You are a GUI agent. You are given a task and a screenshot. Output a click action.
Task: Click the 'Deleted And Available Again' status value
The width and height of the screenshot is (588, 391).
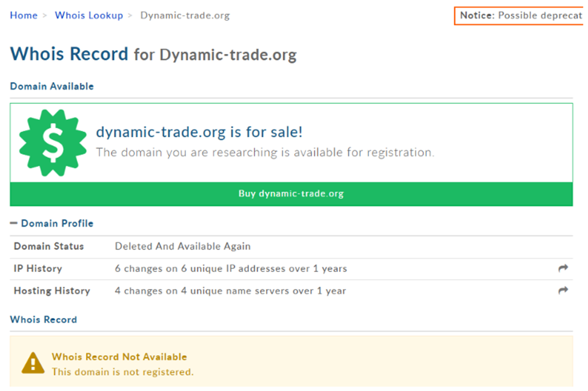tap(182, 246)
